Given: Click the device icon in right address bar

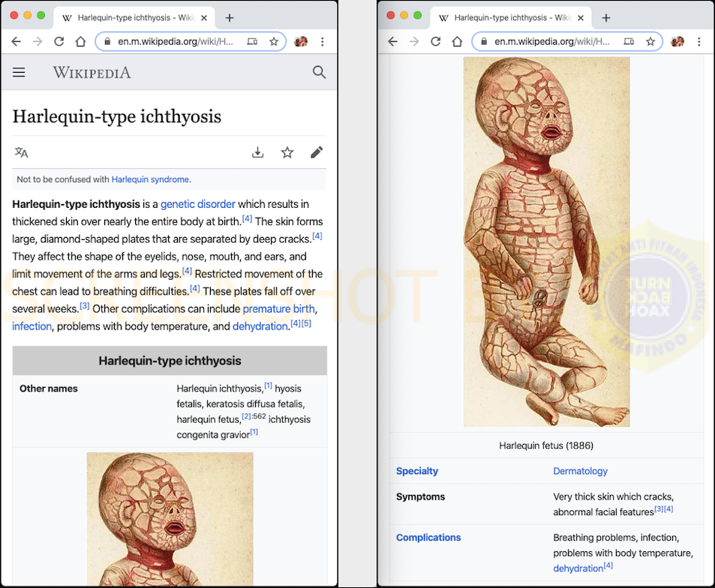Looking at the screenshot, I should click(629, 41).
